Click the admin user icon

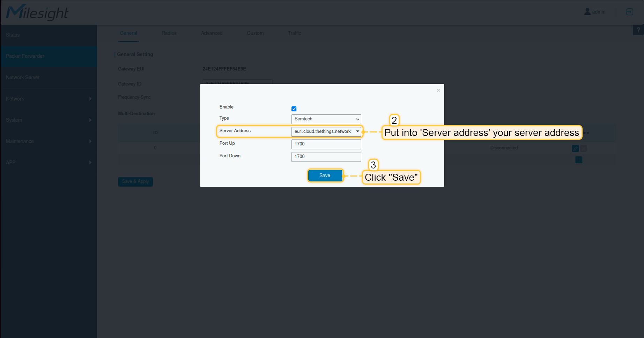coord(587,12)
